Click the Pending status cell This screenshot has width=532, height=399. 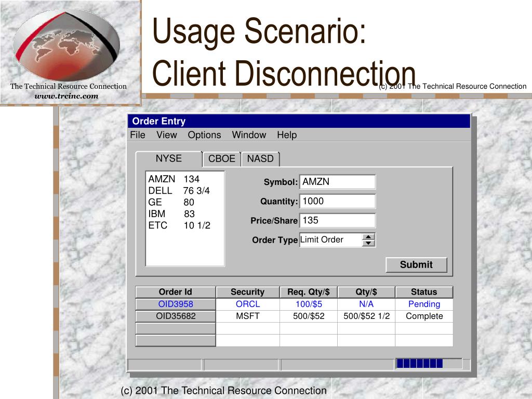pyautogui.click(x=424, y=304)
